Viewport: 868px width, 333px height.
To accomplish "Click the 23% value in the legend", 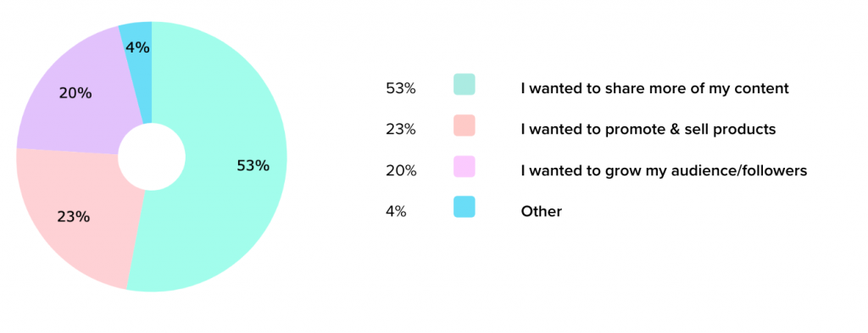I will coord(401,130).
